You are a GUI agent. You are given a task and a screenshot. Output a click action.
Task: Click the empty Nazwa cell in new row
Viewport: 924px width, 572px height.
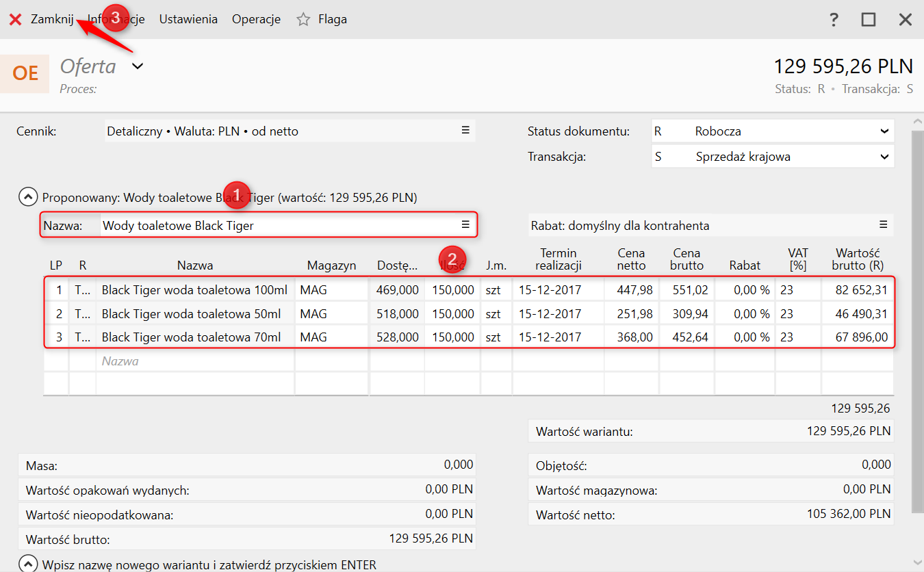(x=194, y=361)
